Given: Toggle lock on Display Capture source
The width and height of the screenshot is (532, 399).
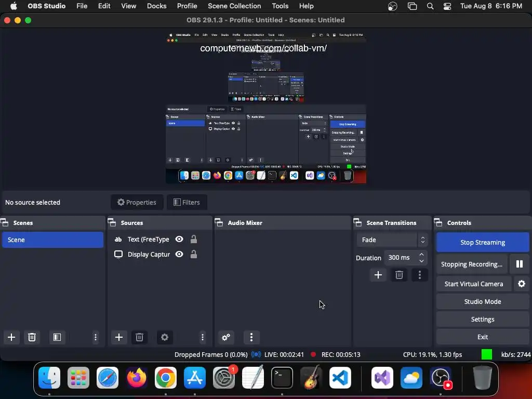Looking at the screenshot, I should [x=194, y=254].
